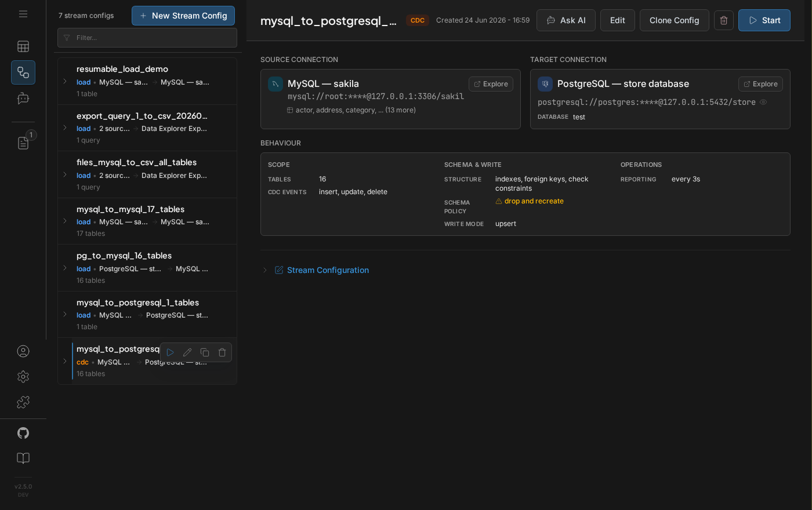Run the selected stream via row play icon

(170, 352)
